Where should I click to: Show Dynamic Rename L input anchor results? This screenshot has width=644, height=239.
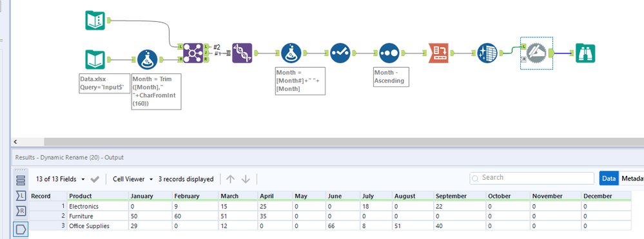pos(21,195)
